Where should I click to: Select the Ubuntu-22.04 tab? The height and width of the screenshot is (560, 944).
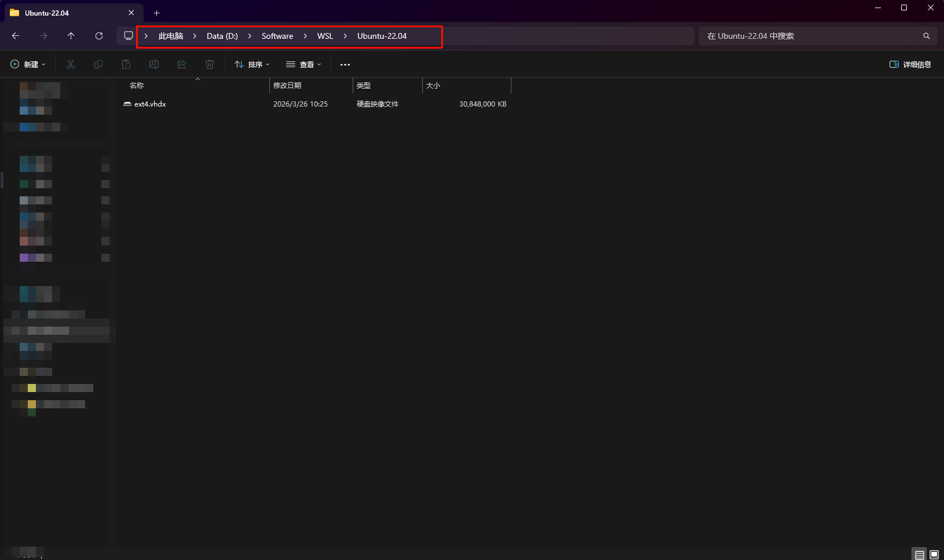click(x=74, y=13)
